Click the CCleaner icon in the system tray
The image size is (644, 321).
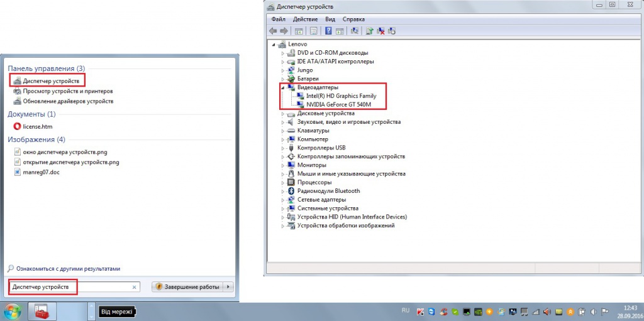tap(443, 312)
